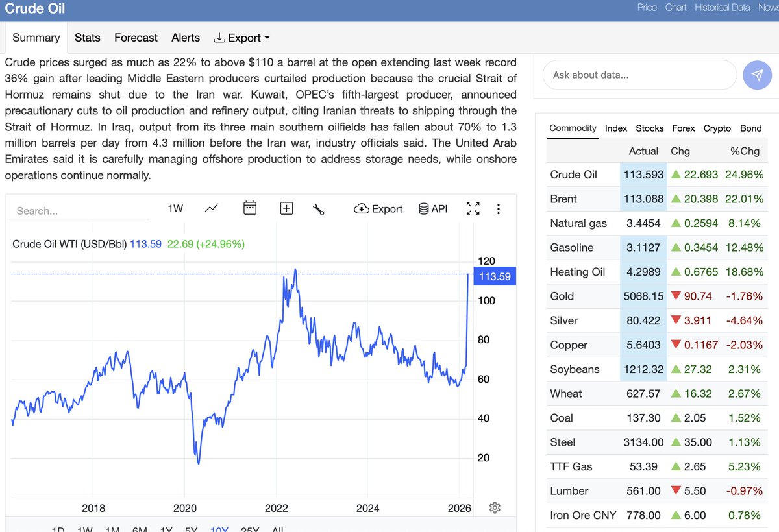The image size is (779, 532).
Task: Open the Forecast tab
Action: [136, 38]
